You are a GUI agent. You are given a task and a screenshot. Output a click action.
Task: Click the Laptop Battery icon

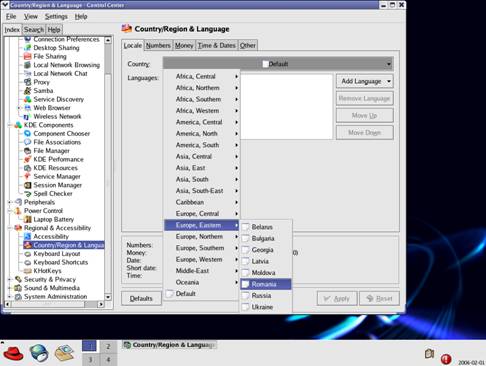28,219
